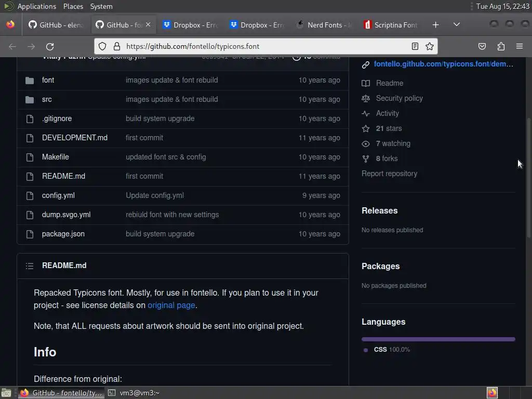
Task: Switch to the first Dropbox - Error tab
Action: [191, 25]
